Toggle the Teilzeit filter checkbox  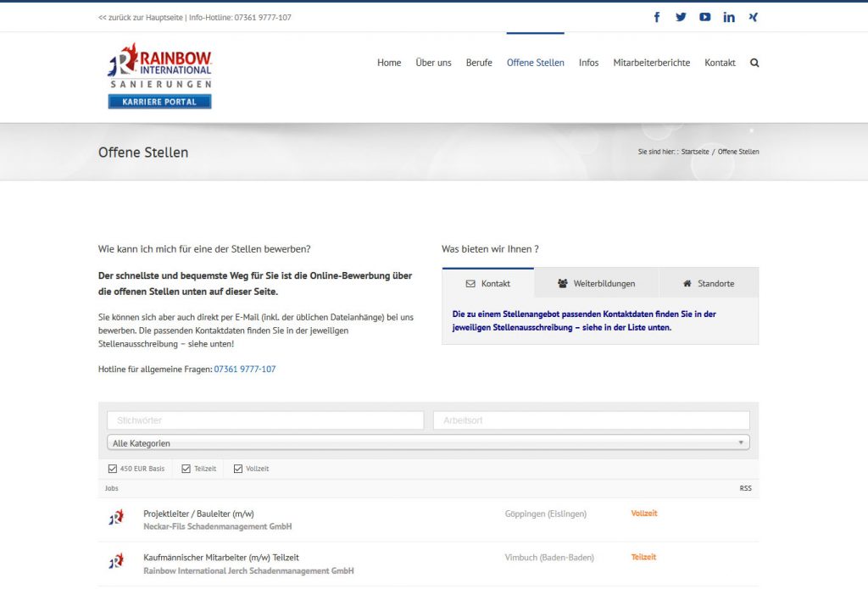[186, 469]
